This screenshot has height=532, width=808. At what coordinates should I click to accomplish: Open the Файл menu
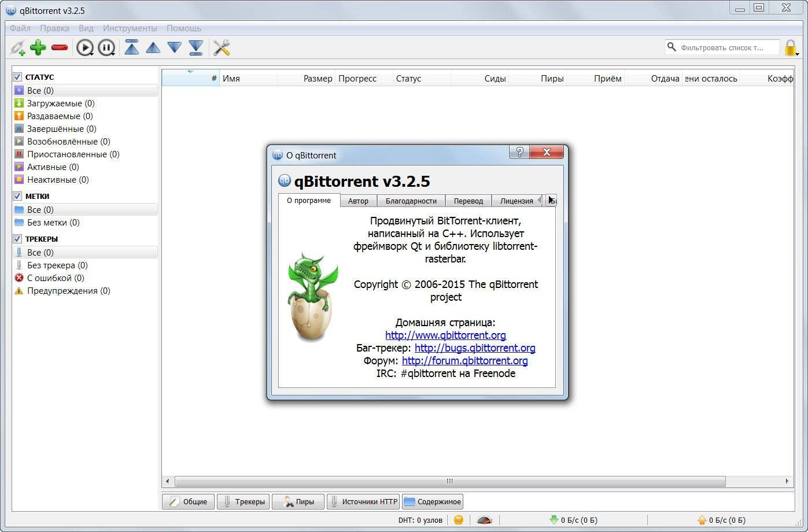[20, 28]
